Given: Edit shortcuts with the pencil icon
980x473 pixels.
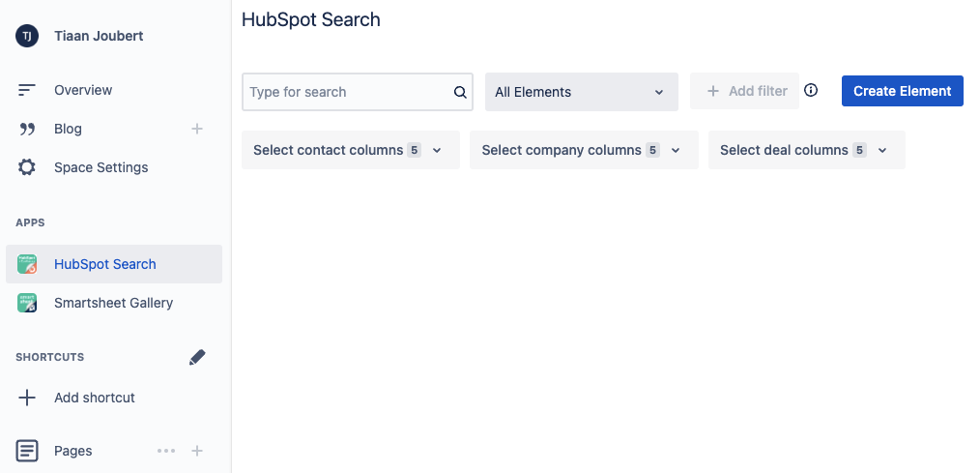Looking at the screenshot, I should tap(197, 357).
